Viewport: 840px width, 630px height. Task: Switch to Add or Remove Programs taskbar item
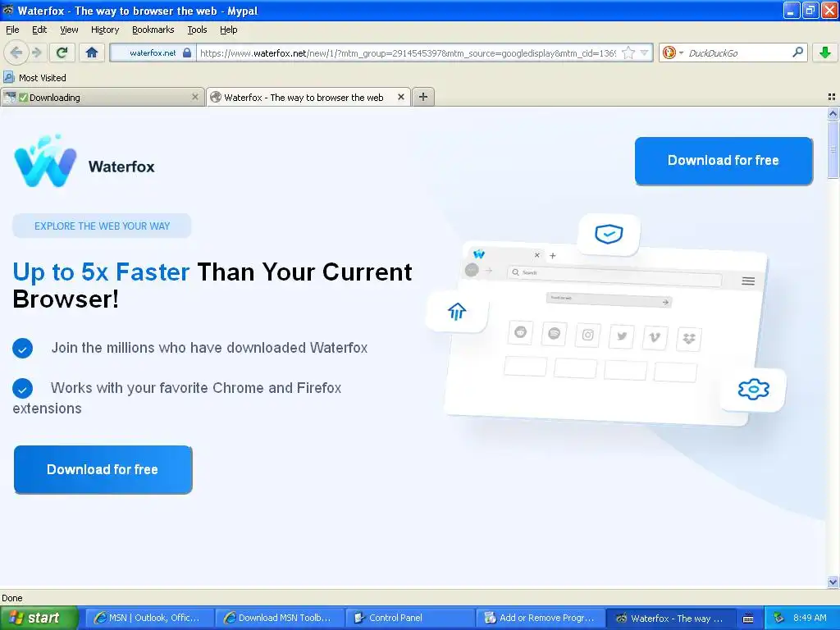pos(540,619)
